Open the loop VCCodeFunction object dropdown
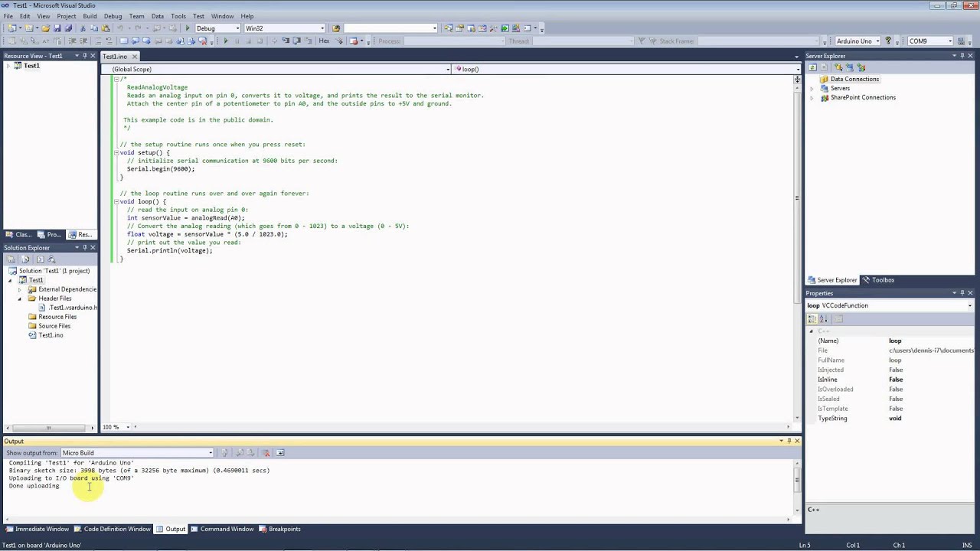 pyautogui.click(x=970, y=306)
